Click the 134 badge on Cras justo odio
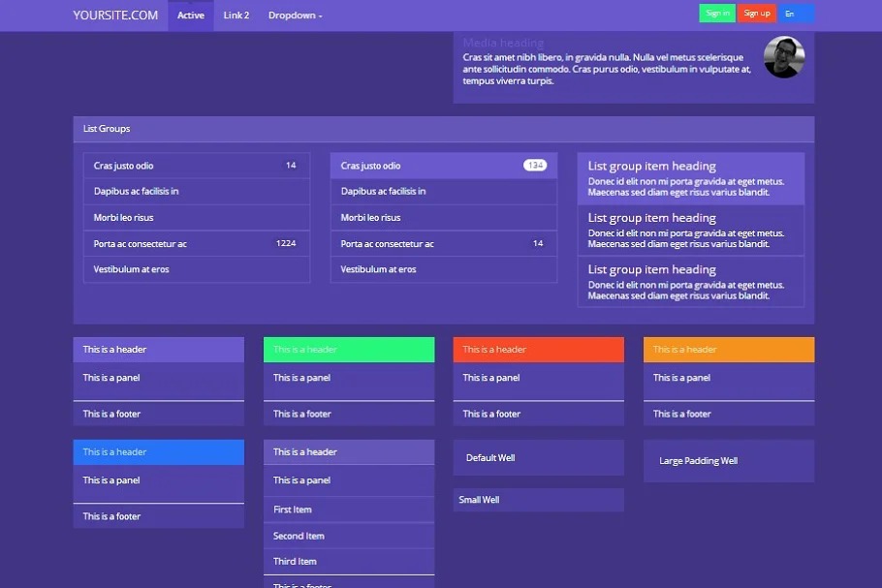This screenshot has width=882, height=588. click(535, 166)
